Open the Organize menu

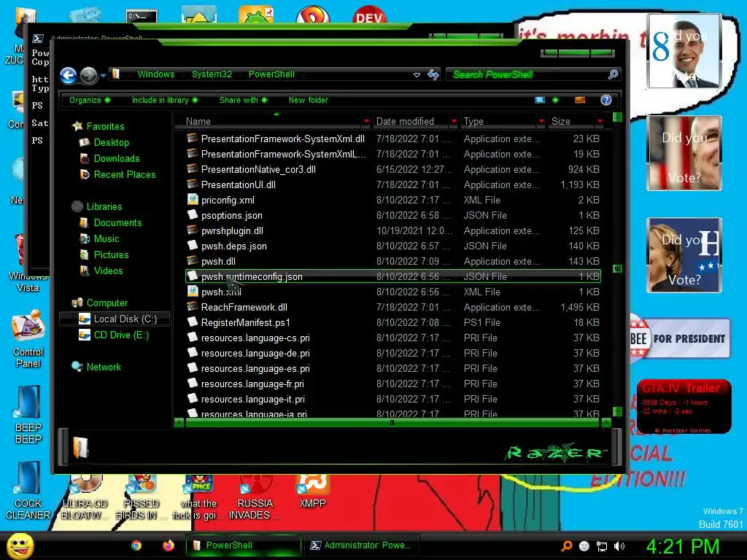click(90, 100)
